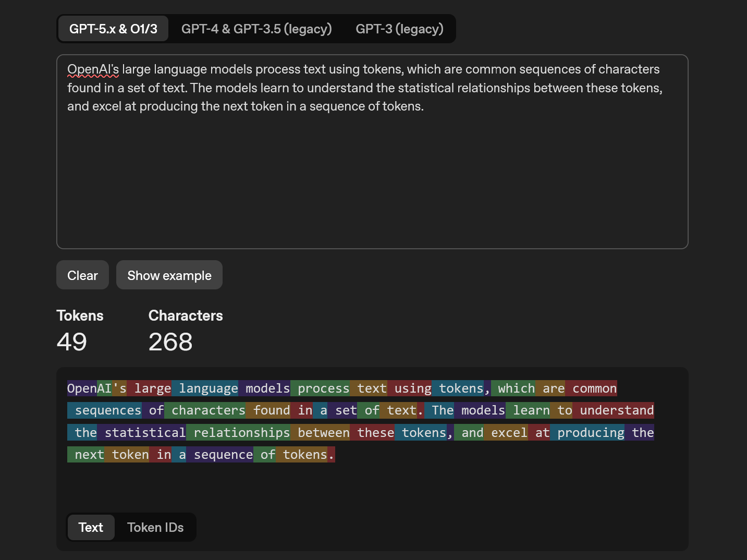The width and height of the screenshot is (747, 560).
Task: Click the highlighted "learn" token in the output
Action: 528,410
